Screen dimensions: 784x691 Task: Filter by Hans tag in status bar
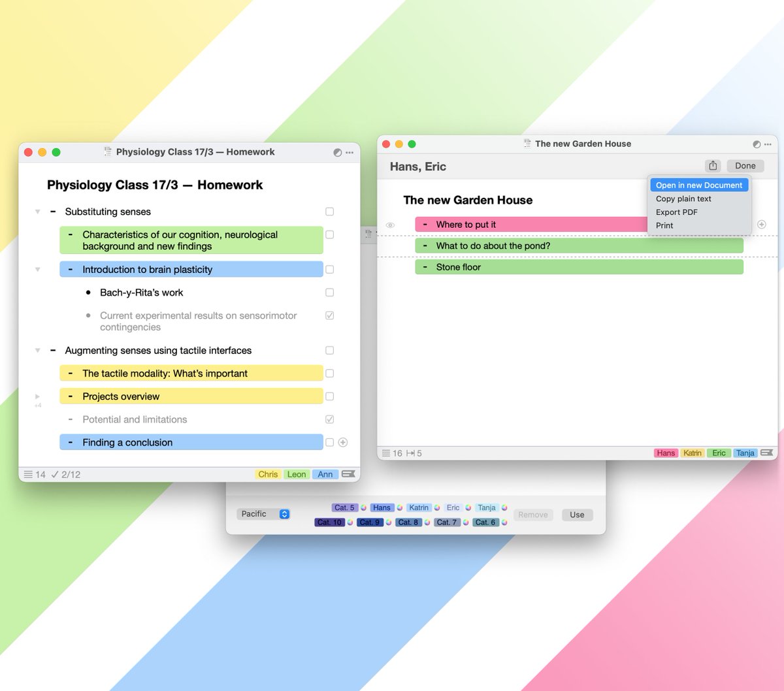point(666,453)
